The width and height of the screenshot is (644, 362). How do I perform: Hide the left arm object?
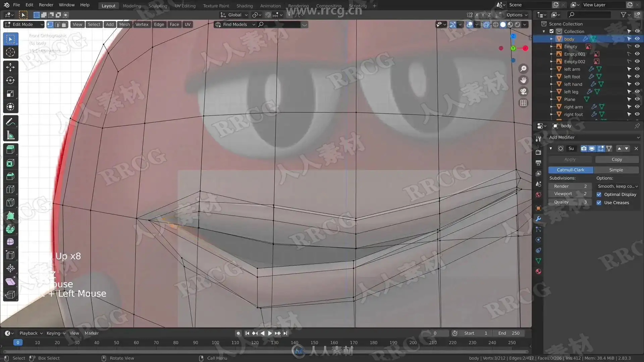637,69
